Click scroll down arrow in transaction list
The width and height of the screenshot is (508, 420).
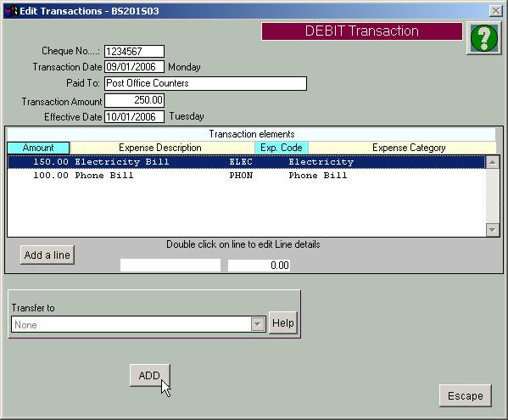493,230
